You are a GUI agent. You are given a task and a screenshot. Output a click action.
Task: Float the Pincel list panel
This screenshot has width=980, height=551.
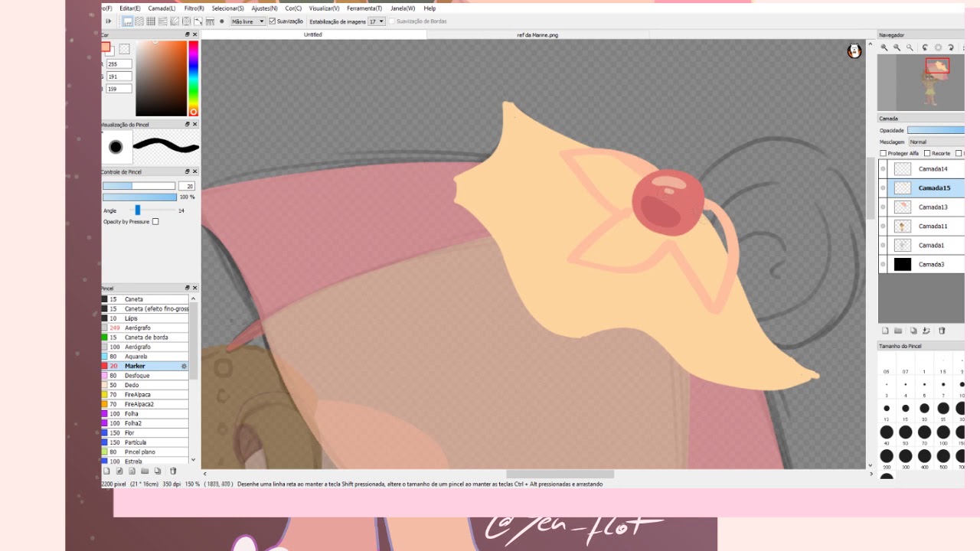187,288
